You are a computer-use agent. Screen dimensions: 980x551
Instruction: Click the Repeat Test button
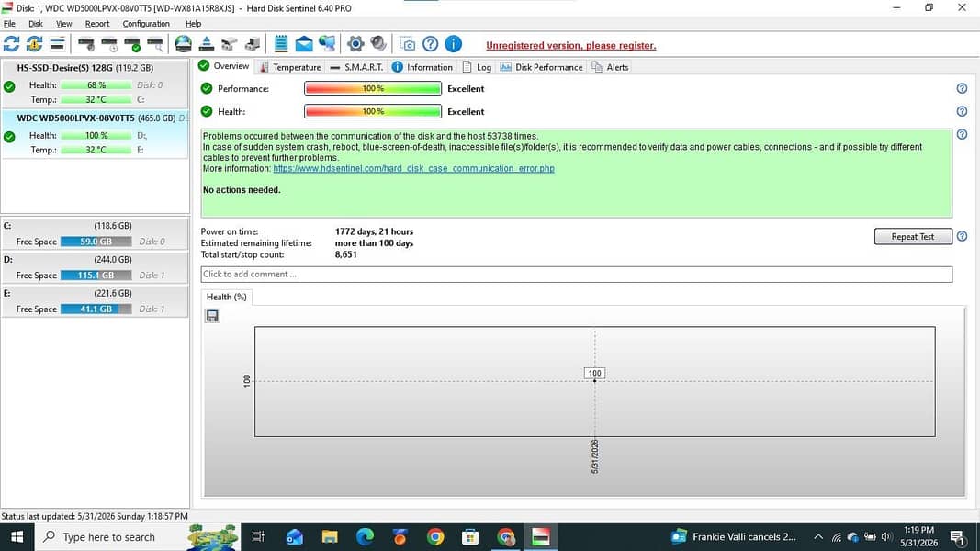pyautogui.click(x=913, y=236)
